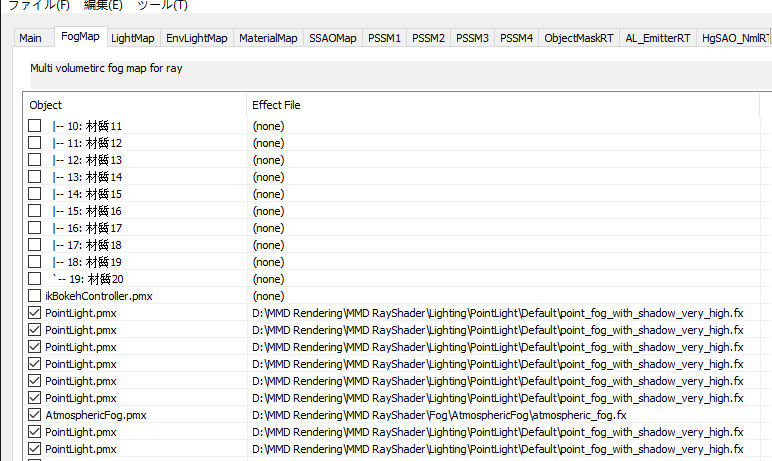Click the Effect File column header
The height and width of the screenshot is (461, 772).
tap(503, 105)
